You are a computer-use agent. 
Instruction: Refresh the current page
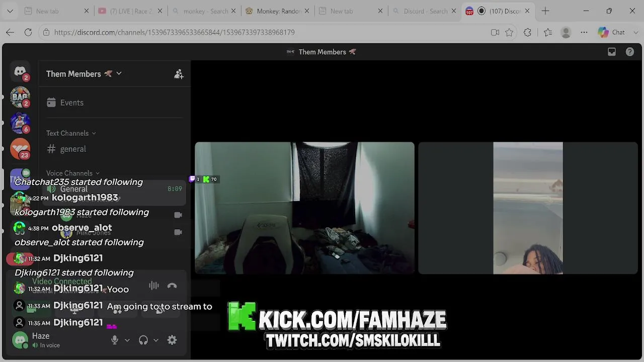28,32
